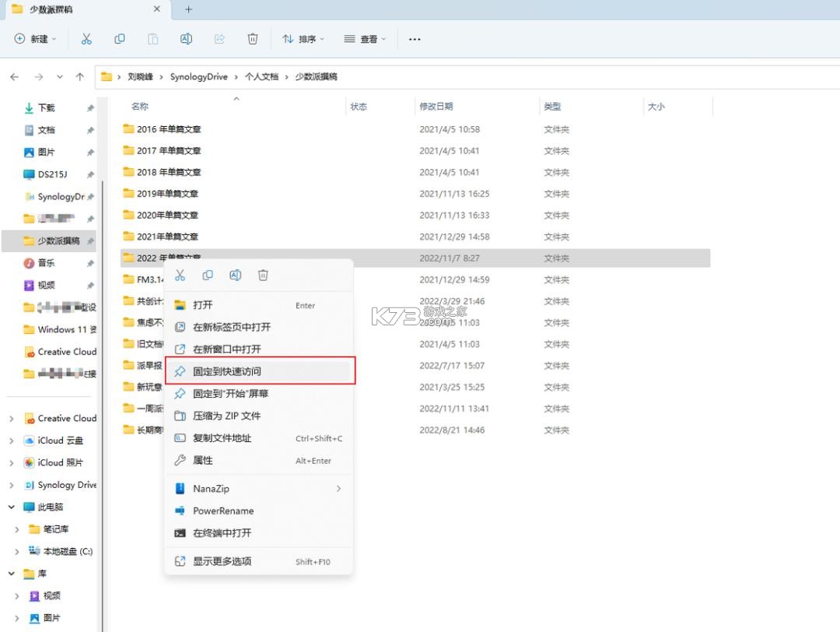Collapse the 库 tree node
The height and width of the screenshot is (632, 840).
coord(12,574)
